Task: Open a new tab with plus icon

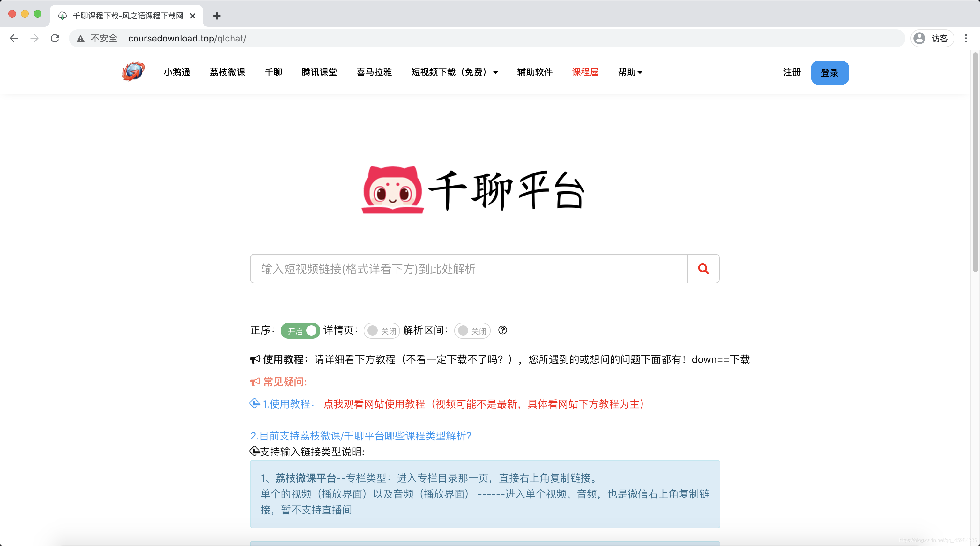Action: pos(217,16)
